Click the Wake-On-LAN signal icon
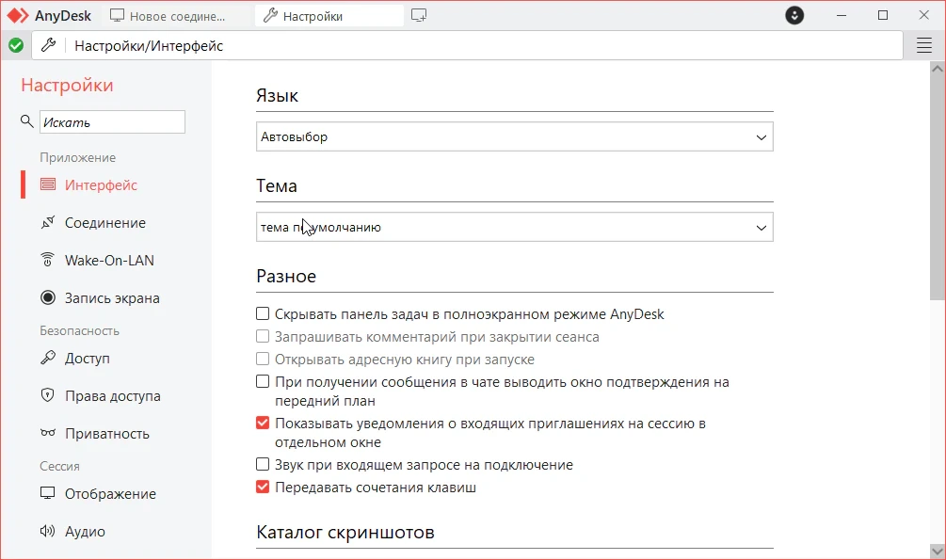 click(x=48, y=260)
